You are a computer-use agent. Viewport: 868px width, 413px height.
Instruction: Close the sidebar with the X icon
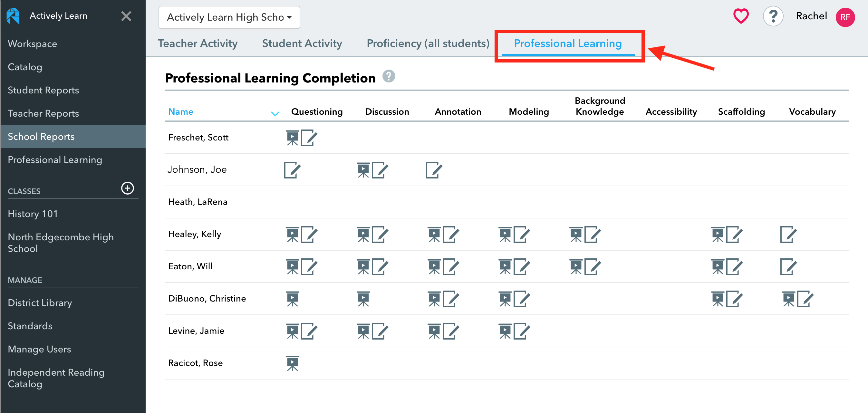[x=126, y=16]
